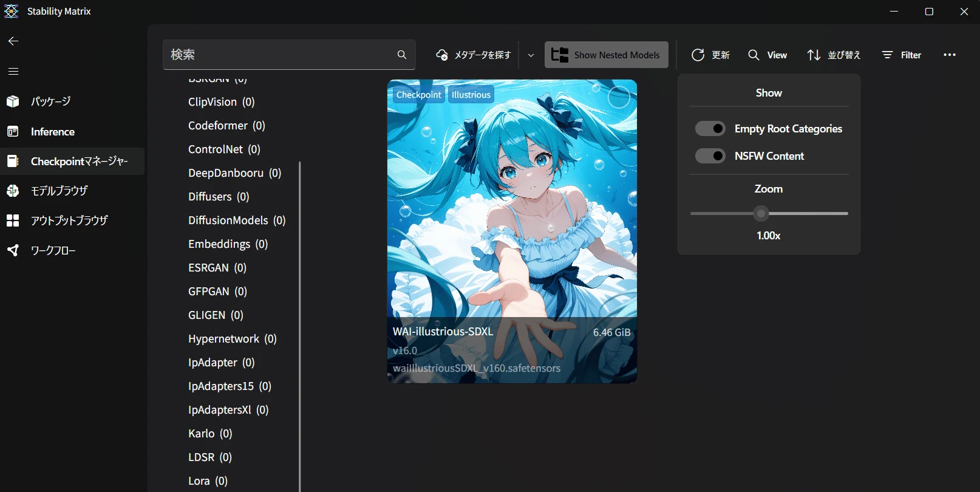Select the model card circle checkbox
This screenshot has height=492, width=980.
click(619, 97)
